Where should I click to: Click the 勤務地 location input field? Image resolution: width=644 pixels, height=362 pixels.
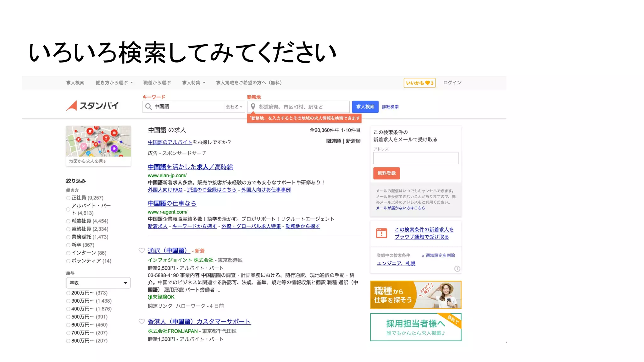(298, 107)
